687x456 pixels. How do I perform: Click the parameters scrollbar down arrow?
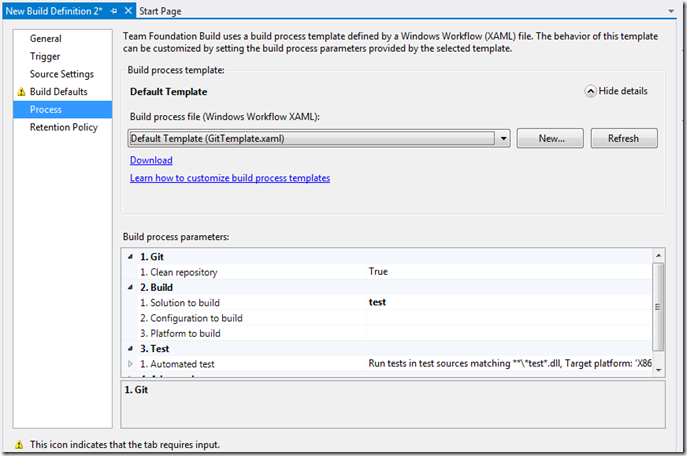click(659, 371)
